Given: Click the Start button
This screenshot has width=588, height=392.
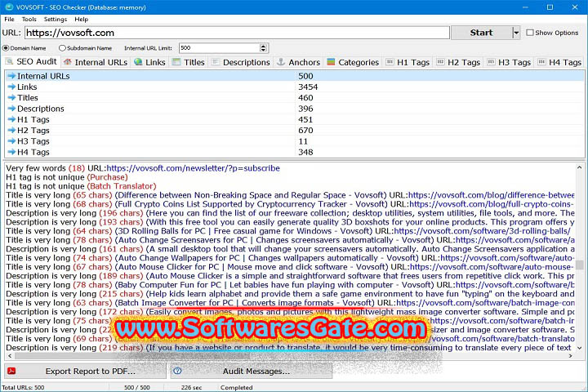Looking at the screenshot, I should pos(481,33).
